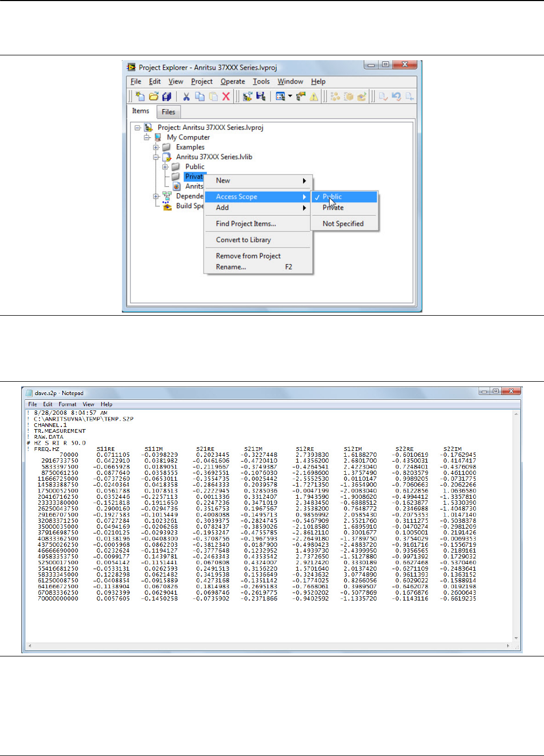The height and width of the screenshot is (756, 544).
Task: Expand the Dependencies tree node
Action: click(156, 196)
